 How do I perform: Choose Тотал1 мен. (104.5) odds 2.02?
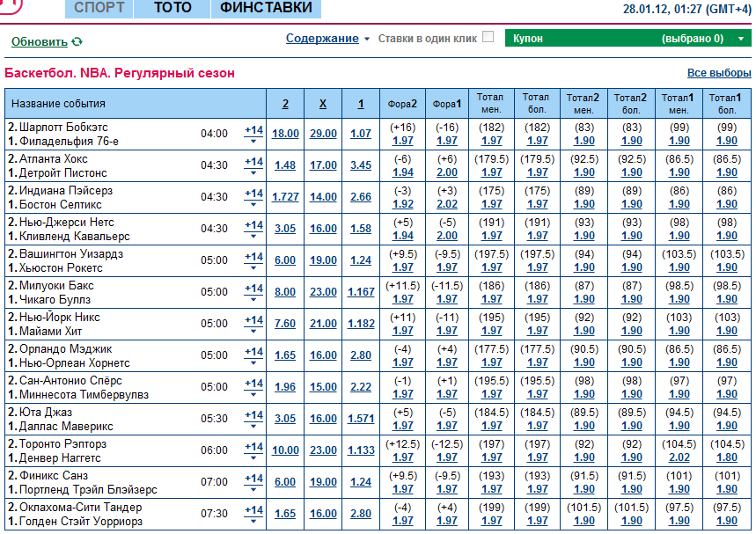[679, 457]
